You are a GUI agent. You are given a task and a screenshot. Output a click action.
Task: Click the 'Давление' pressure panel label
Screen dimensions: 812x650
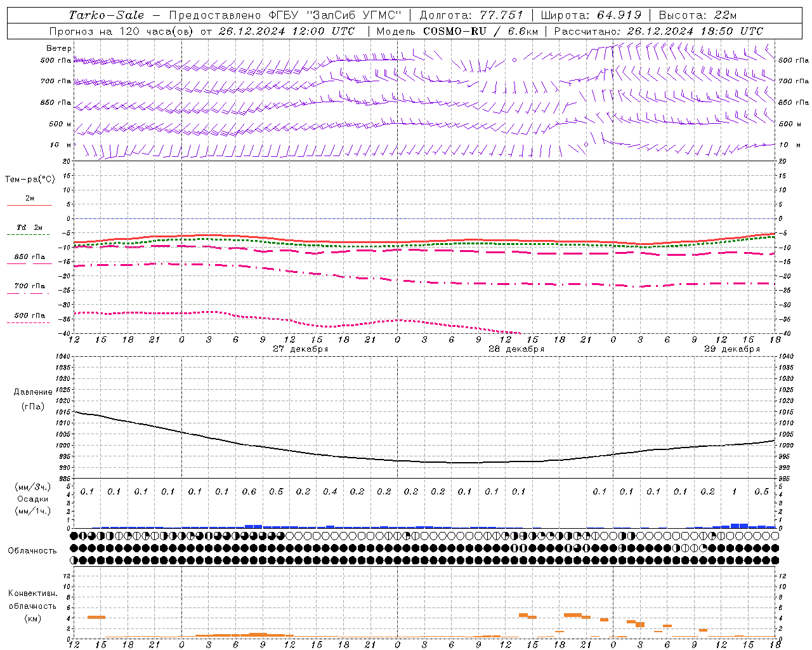[33, 392]
